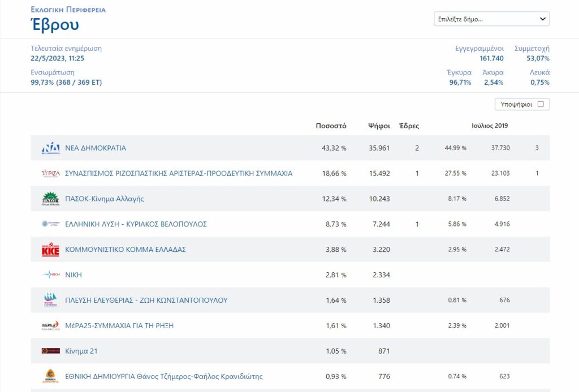Click the Εκλογική Περιφέρεια heading label
This screenshot has width=579, height=392.
click(x=68, y=10)
